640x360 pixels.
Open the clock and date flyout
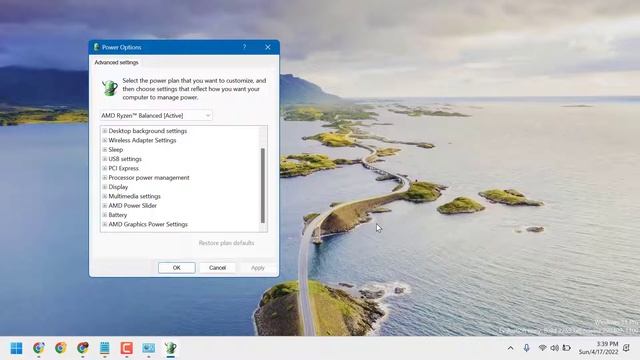pos(598,348)
